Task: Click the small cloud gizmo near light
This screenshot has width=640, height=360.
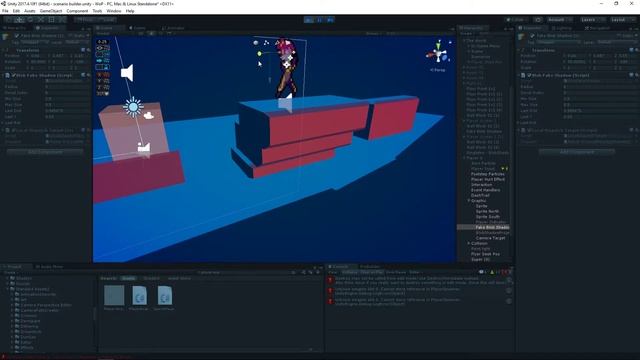Action: click(149, 116)
